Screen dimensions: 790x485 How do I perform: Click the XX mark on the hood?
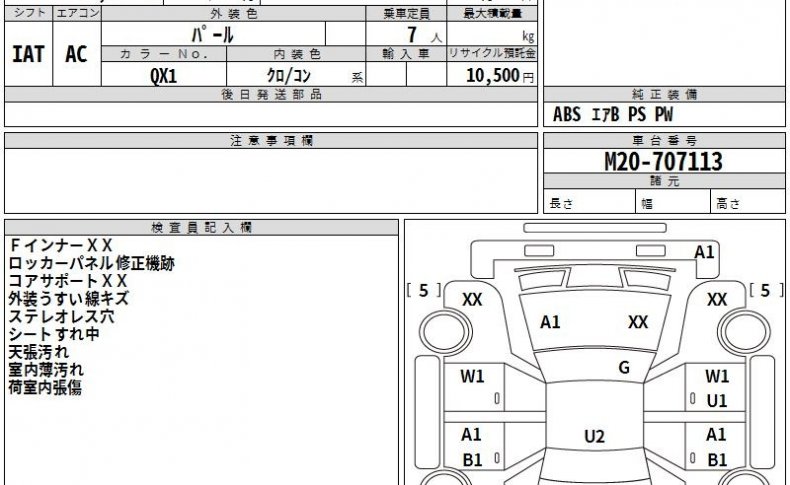coord(638,322)
